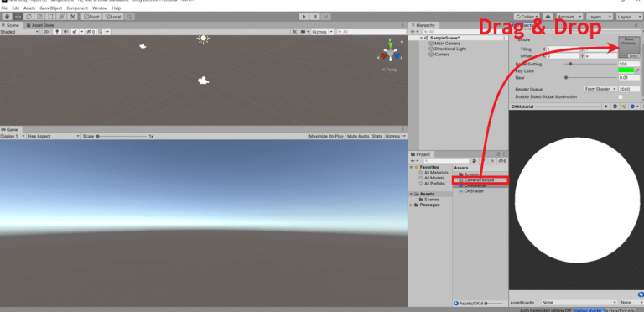This screenshot has height=312, width=644.
Task: Open Cloud services with the cloud icon
Action: [548, 17]
